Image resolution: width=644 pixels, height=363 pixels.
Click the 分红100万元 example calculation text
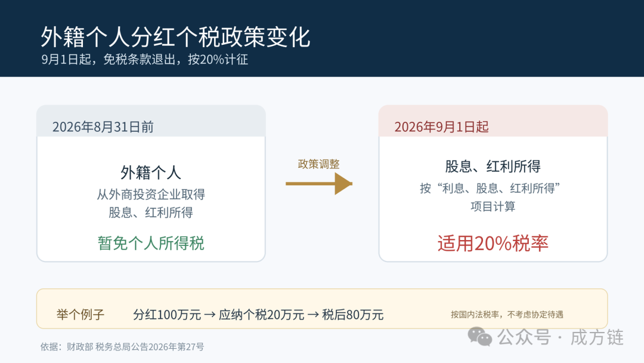[x=258, y=315]
